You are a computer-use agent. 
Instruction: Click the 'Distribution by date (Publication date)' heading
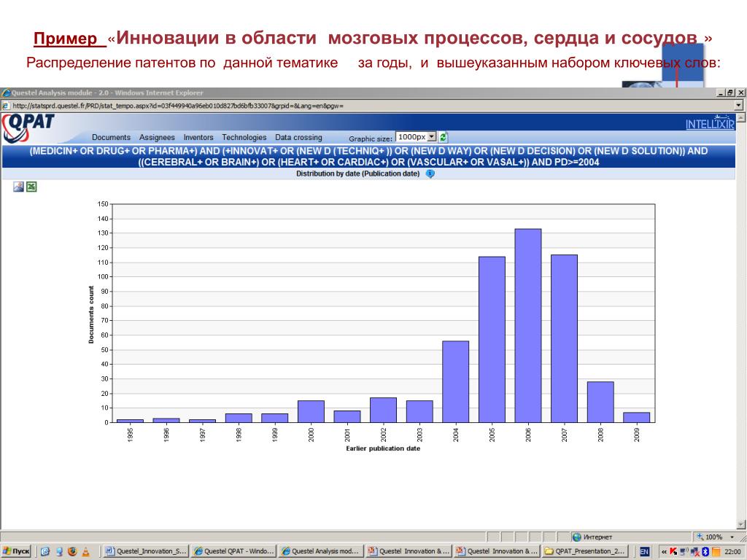[x=357, y=174]
